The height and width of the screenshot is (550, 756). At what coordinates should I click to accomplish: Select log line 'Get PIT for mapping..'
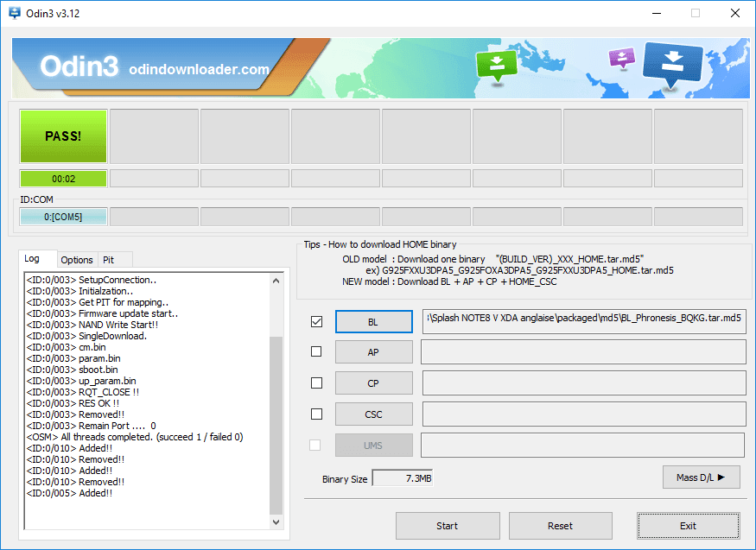[x=98, y=302]
